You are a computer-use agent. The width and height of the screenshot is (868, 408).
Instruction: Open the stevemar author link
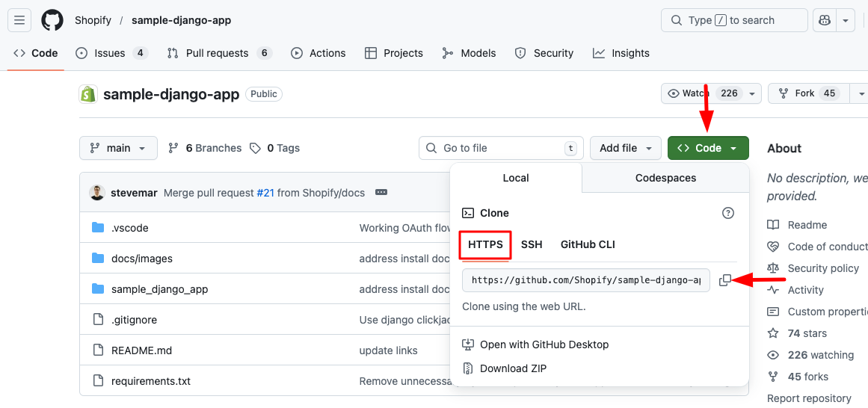click(134, 193)
